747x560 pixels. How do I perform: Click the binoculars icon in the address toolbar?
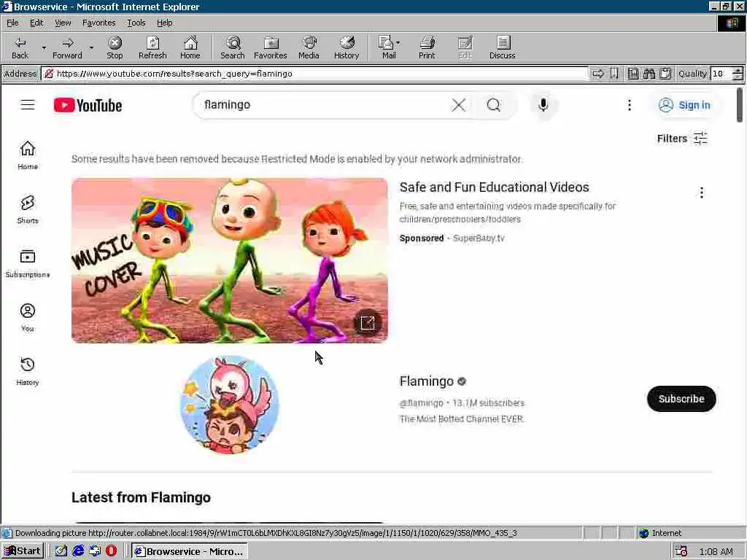pyautogui.click(x=649, y=74)
